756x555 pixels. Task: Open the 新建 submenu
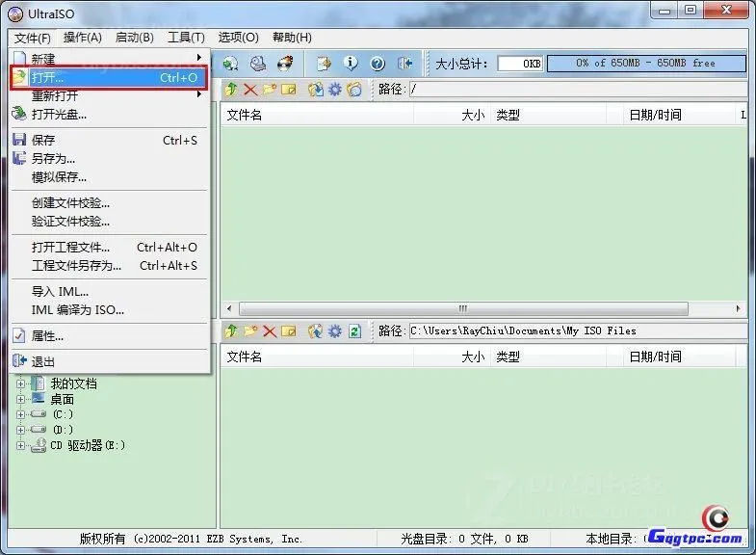110,59
